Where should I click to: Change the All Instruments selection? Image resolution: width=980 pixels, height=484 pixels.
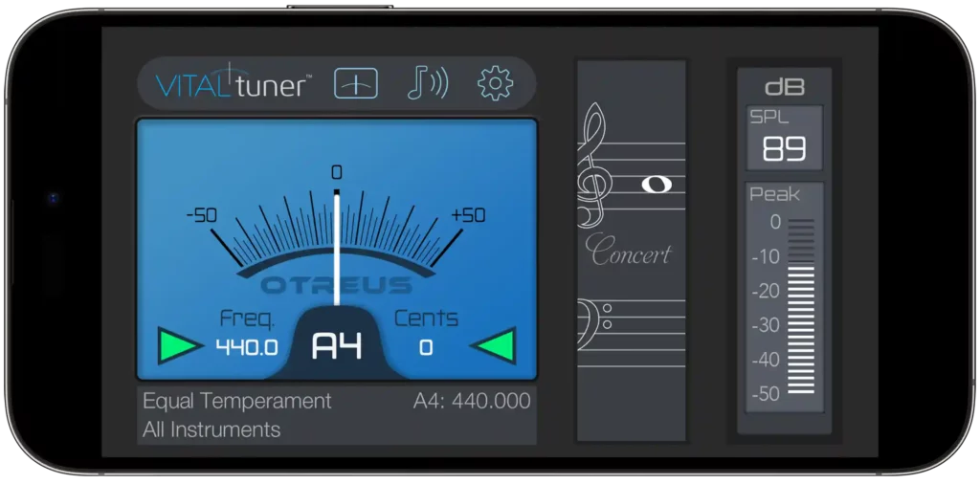click(x=212, y=429)
